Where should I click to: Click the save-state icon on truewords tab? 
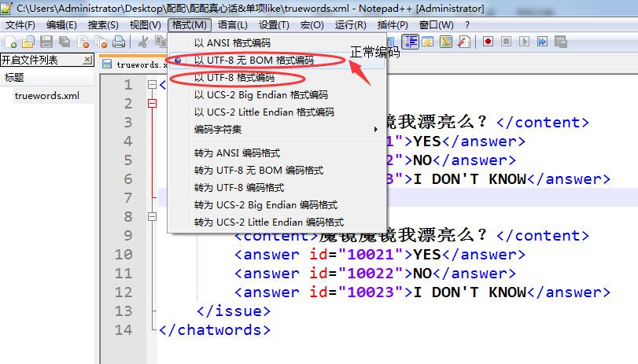[107, 64]
